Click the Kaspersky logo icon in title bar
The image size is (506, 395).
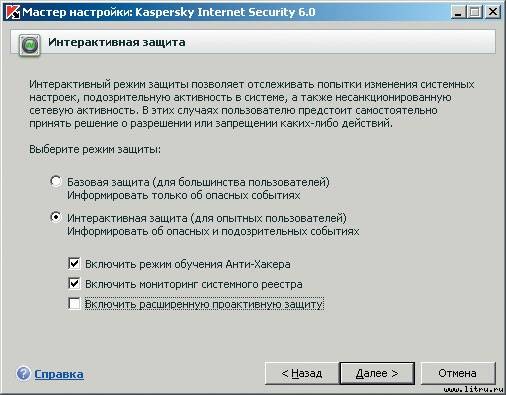[x=12, y=12]
